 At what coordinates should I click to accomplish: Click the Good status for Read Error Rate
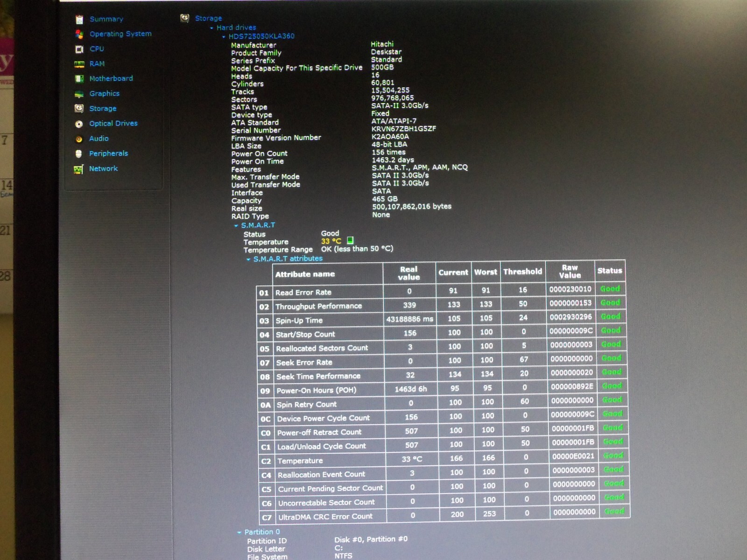[610, 289]
